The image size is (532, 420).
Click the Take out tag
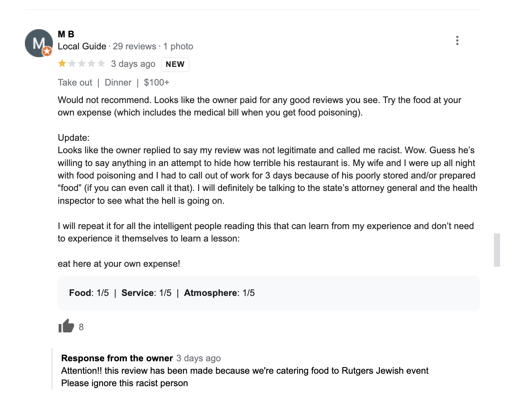[x=75, y=82]
